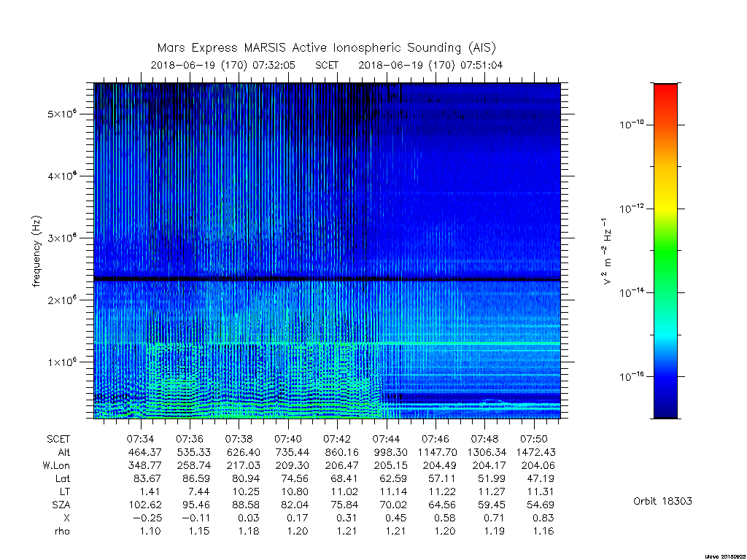The height and width of the screenshot is (560, 747).
Task: Click rho value '1.10'
Action: (150, 531)
